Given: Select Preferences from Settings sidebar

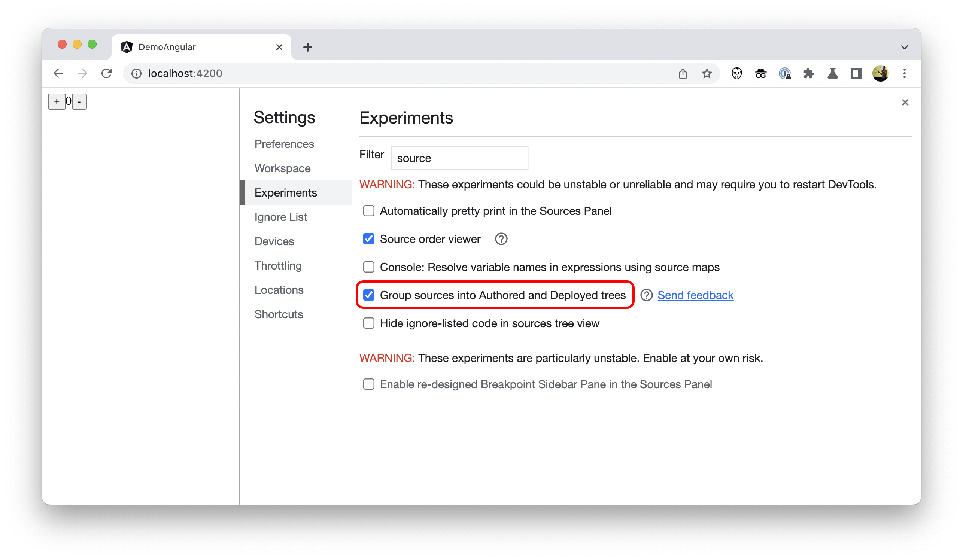Looking at the screenshot, I should pos(285,143).
